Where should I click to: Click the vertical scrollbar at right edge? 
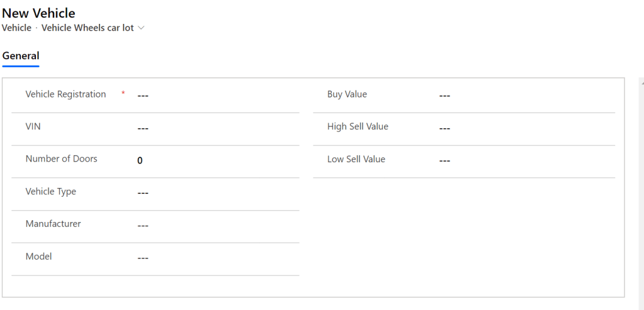641,189
